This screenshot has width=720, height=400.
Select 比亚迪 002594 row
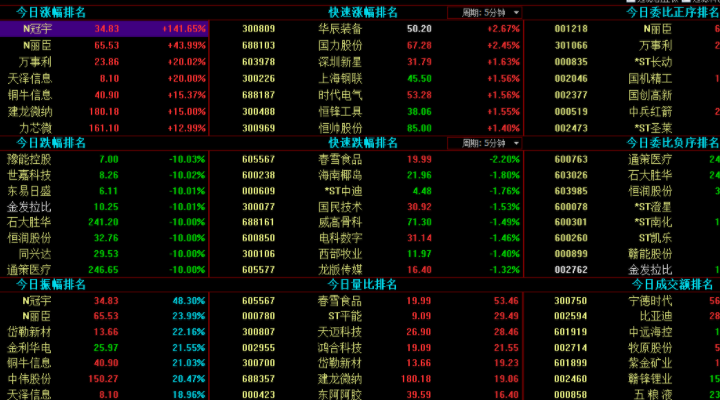pyautogui.click(x=622, y=316)
